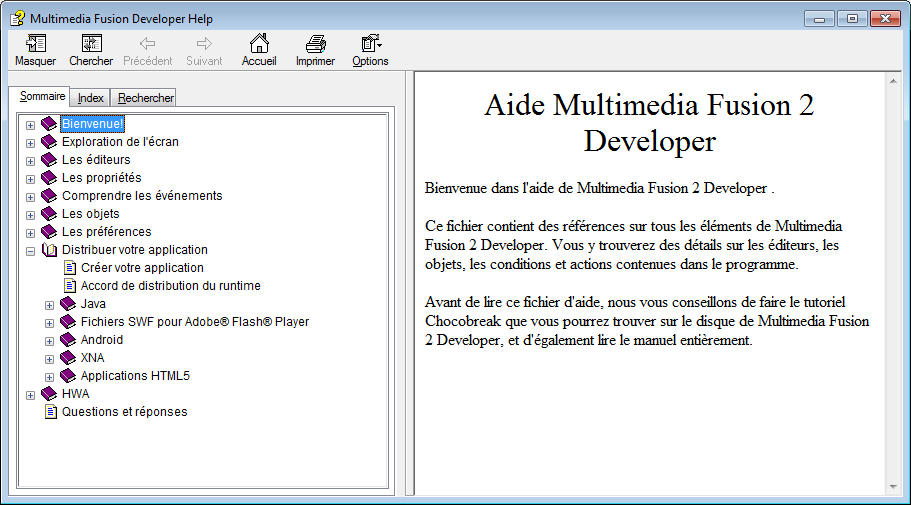
Task: Click the page icon beside Questions et réponses
Action: 50,412
